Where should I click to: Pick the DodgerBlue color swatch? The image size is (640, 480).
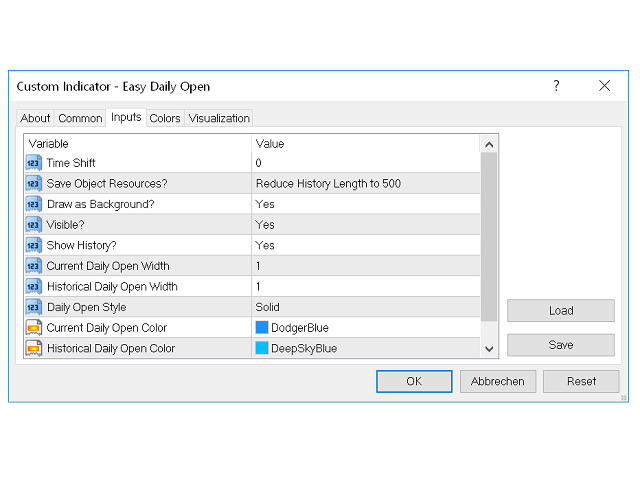coord(262,328)
